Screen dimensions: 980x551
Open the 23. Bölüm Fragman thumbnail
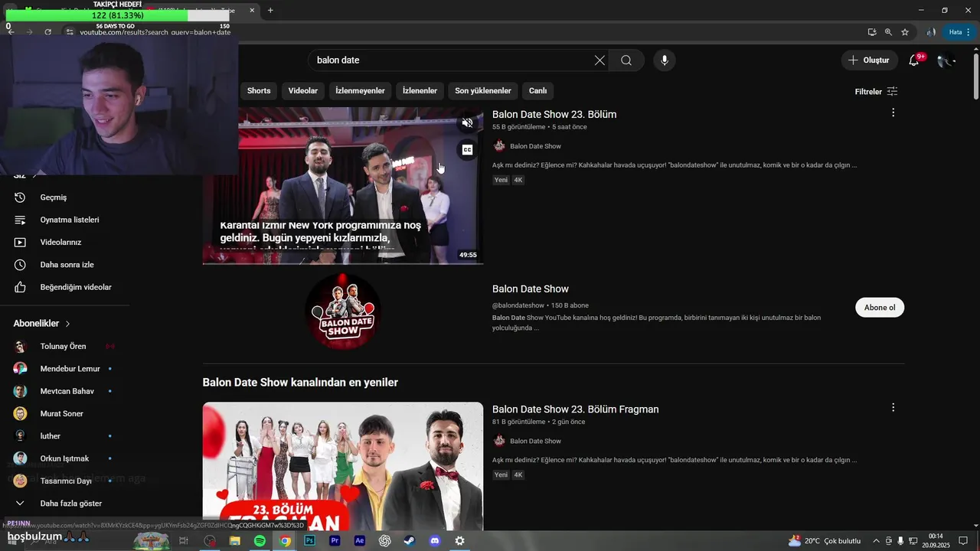pos(343,466)
